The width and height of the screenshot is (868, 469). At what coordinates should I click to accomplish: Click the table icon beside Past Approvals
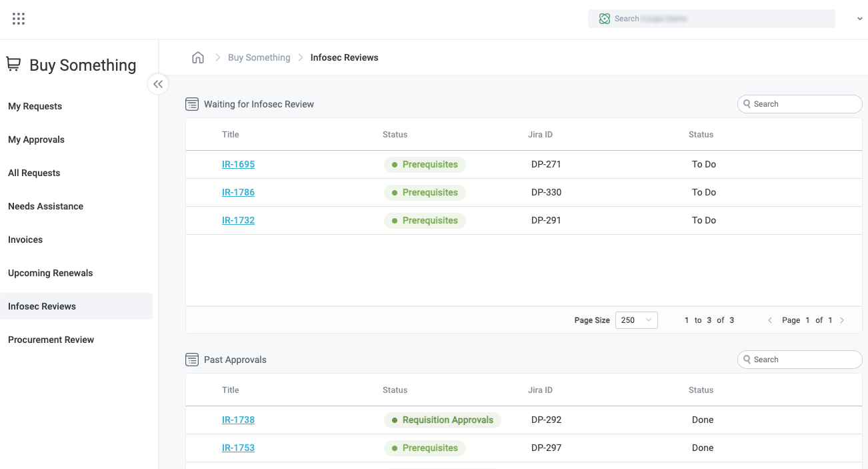pos(192,359)
